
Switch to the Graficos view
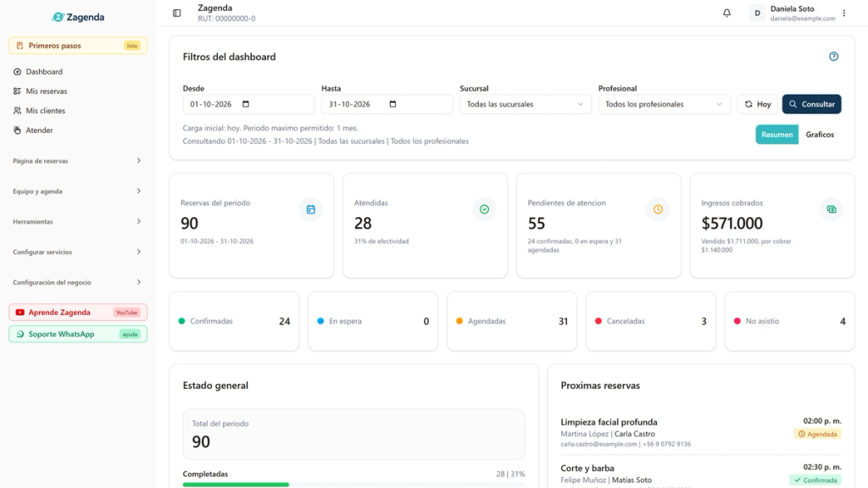click(820, 135)
